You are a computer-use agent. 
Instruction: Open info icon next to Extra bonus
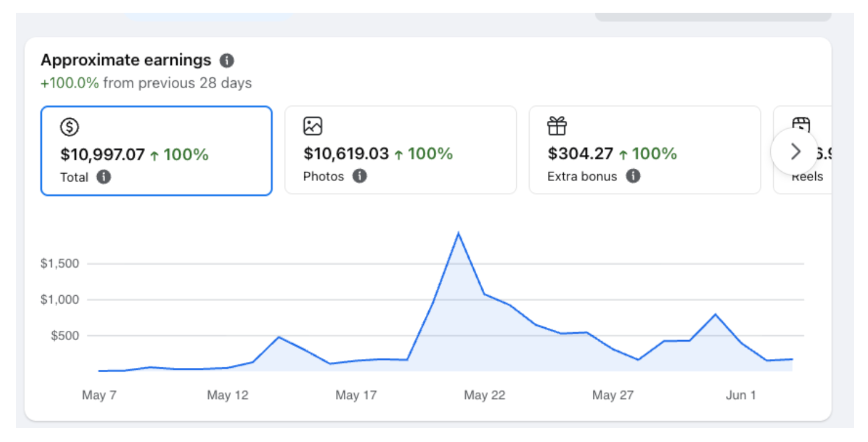click(633, 176)
